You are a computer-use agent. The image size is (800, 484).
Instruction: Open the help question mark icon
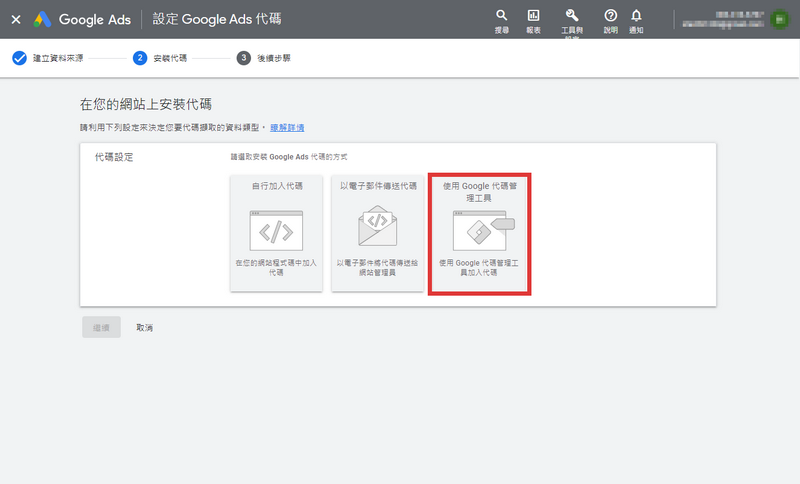(610, 16)
